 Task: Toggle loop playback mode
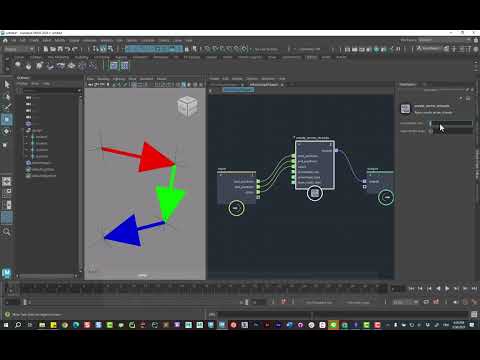(x=426, y=302)
